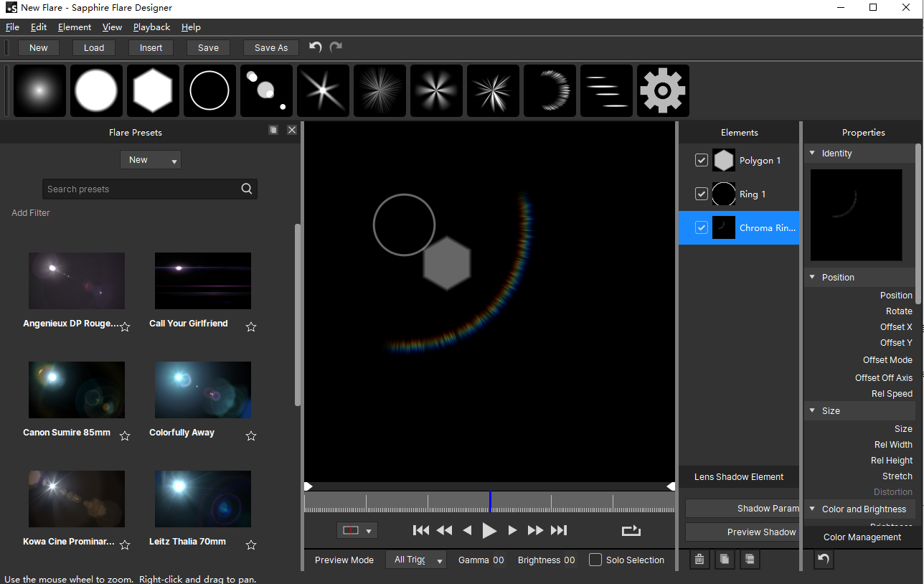This screenshot has width=924, height=584.
Task: Add a Ring element from the toolbar
Action: [x=209, y=91]
